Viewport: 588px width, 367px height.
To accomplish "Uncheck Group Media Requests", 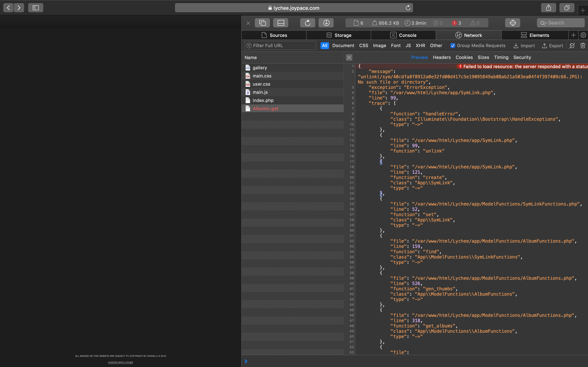I will click(452, 46).
